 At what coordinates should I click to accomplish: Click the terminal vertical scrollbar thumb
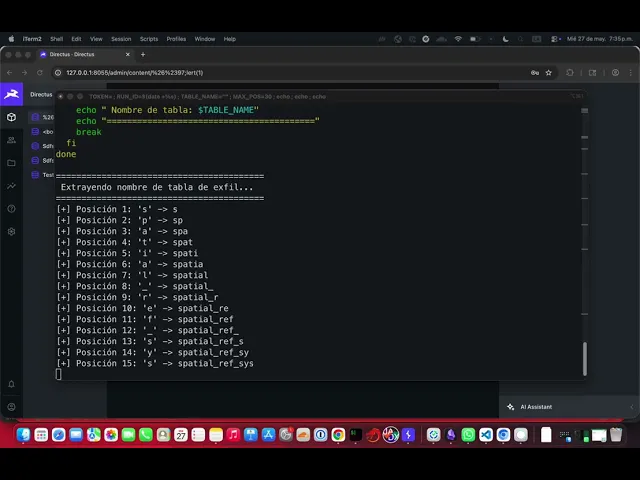pos(585,359)
